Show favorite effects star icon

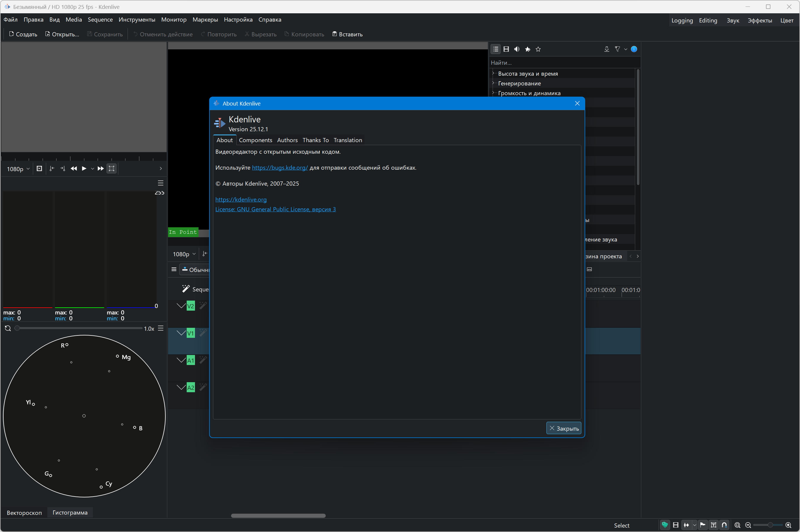coord(538,49)
